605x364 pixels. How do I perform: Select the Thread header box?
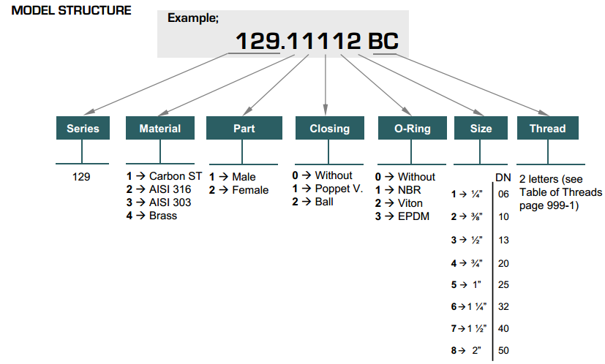click(547, 129)
